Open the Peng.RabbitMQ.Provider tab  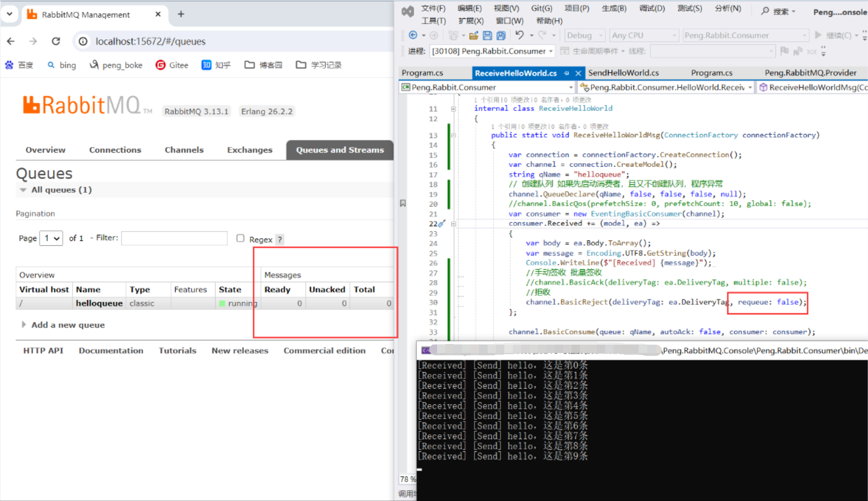click(810, 73)
